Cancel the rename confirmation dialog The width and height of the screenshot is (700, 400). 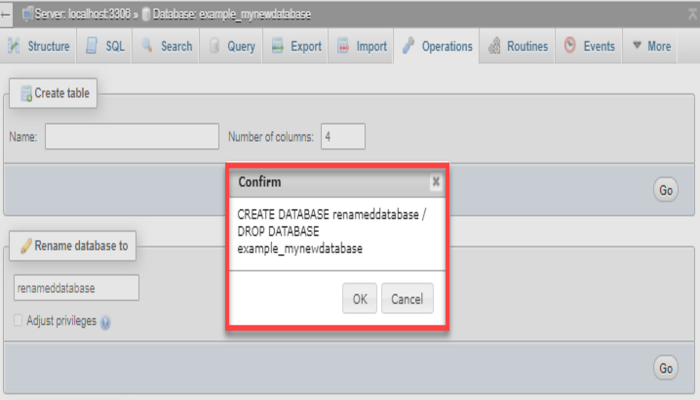[407, 298]
